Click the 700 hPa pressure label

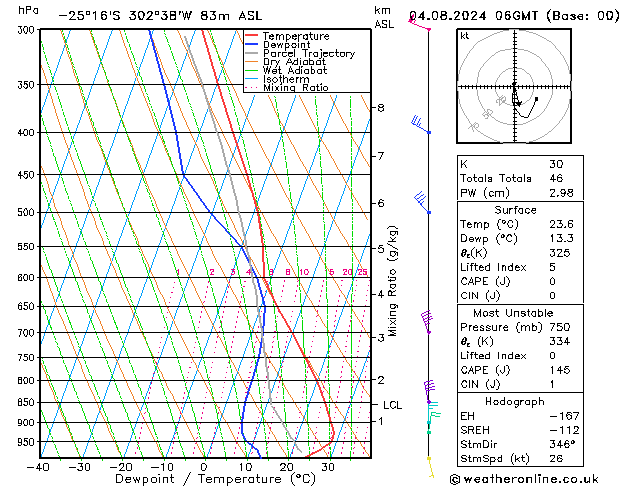28,333
